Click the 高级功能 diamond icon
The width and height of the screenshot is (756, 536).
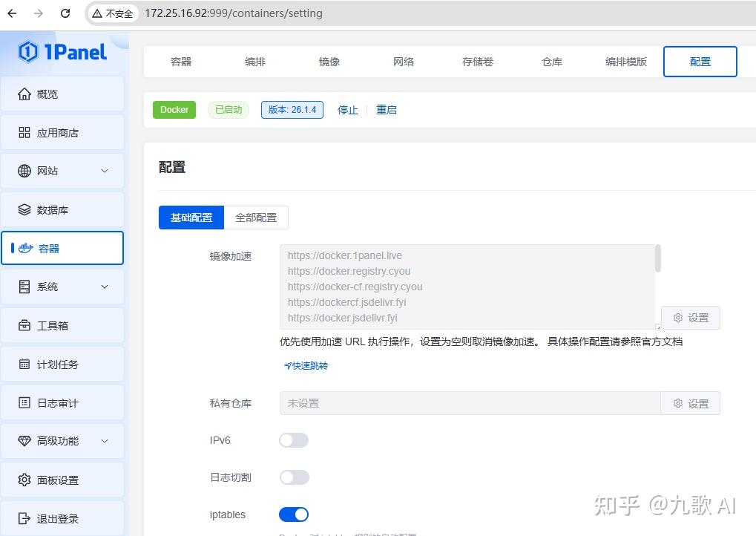click(24, 441)
